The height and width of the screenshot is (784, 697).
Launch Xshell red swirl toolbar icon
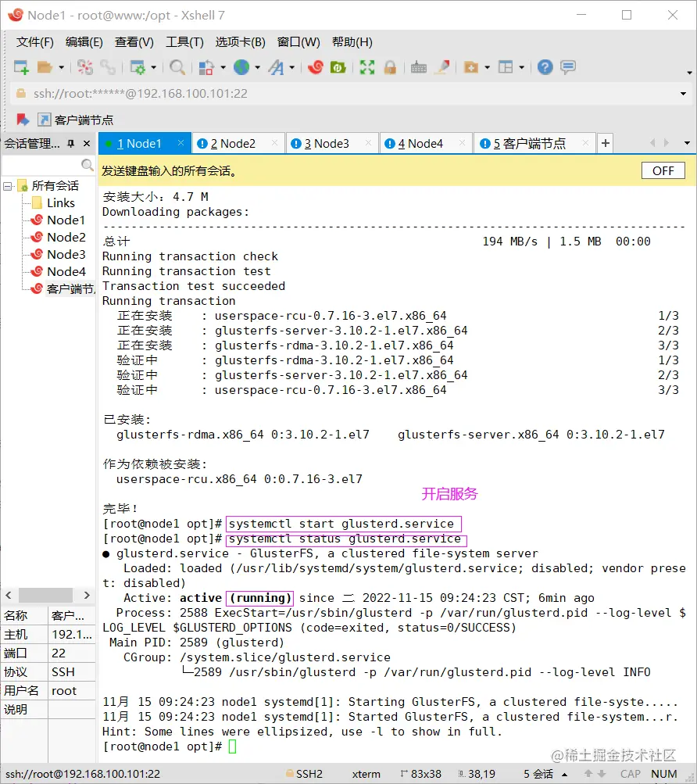coord(316,67)
